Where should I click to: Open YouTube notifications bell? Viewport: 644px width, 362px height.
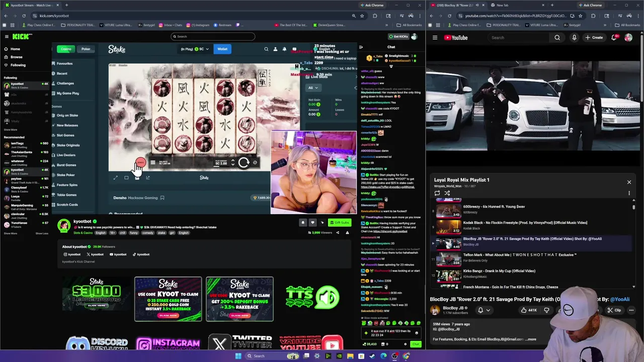[614, 38]
